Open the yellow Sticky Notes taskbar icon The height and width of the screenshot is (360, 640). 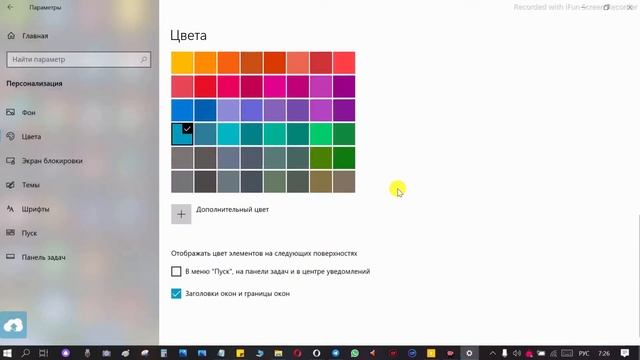pyautogui.click(x=240, y=353)
